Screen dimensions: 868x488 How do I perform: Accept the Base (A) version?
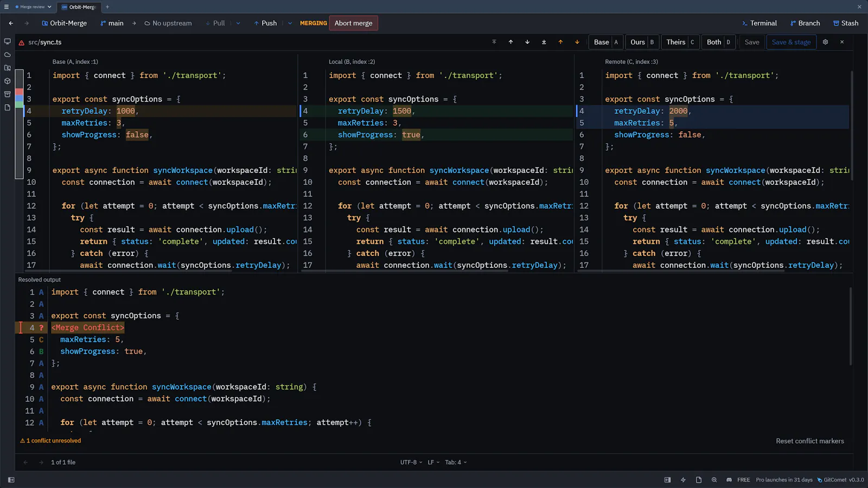[x=606, y=42]
